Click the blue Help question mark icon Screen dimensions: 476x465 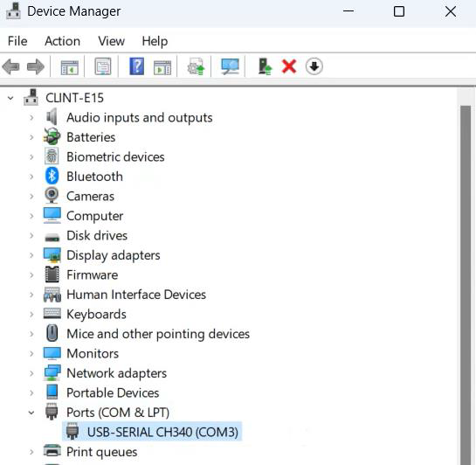[x=136, y=66]
